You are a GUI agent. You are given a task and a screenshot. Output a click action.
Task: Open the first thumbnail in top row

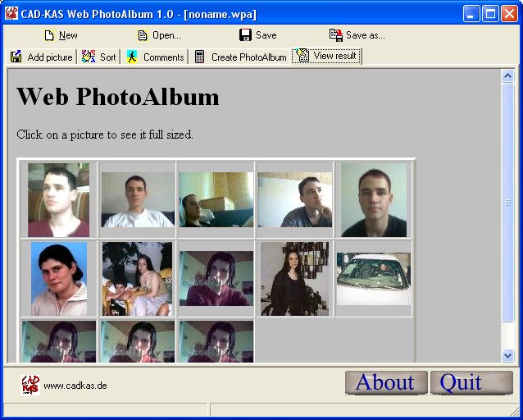(x=58, y=200)
